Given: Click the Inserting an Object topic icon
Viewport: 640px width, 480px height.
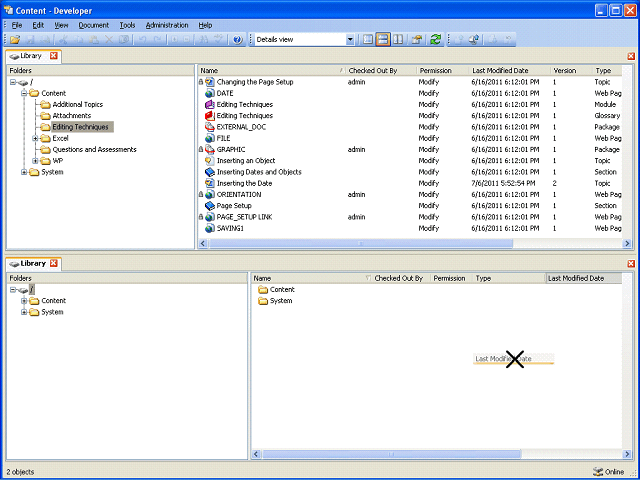Looking at the screenshot, I should click(210, 161).
